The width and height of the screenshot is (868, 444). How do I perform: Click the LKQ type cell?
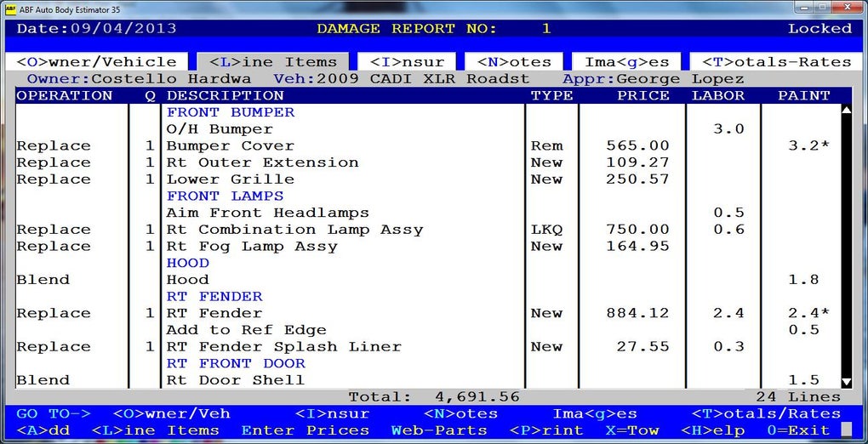546,229
